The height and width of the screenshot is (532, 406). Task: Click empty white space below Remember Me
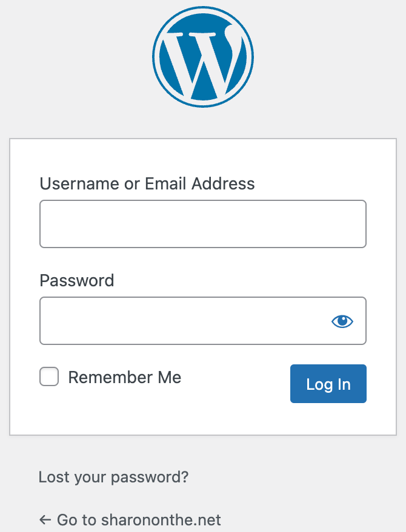(x=151, y=415)
